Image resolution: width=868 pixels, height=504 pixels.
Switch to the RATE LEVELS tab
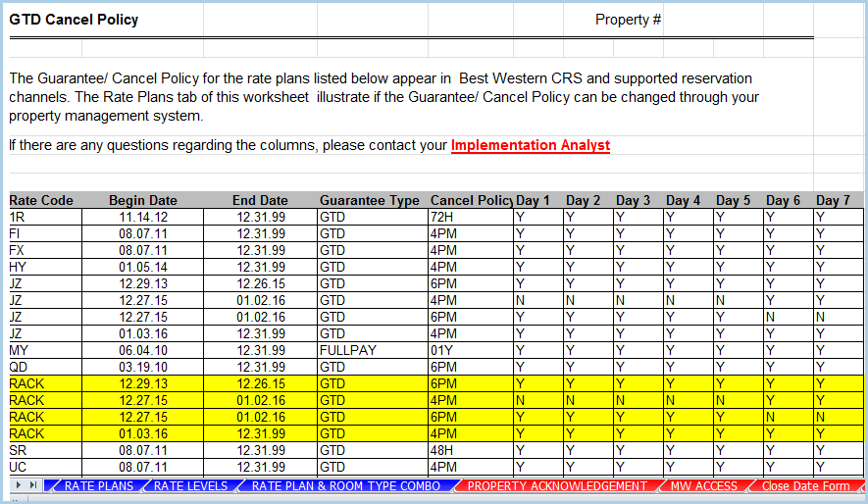point(190,486)
